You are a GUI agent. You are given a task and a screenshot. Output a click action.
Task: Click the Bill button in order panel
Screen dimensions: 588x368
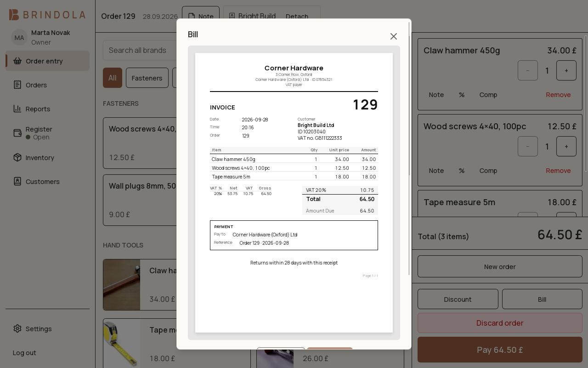coord(542,299)
